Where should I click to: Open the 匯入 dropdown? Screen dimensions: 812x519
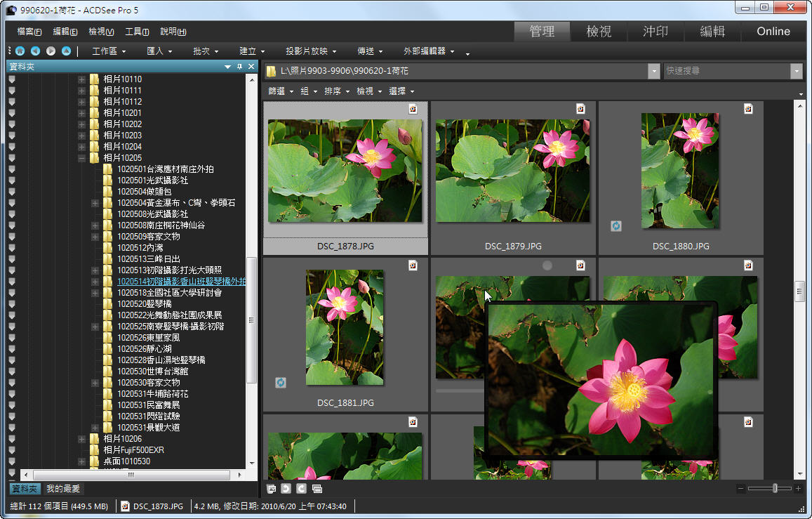click(159, 51)
